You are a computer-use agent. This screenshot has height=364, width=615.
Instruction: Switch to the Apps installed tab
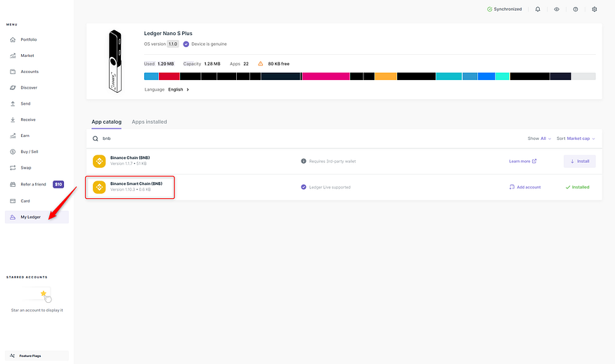click(x=150, y=122)
